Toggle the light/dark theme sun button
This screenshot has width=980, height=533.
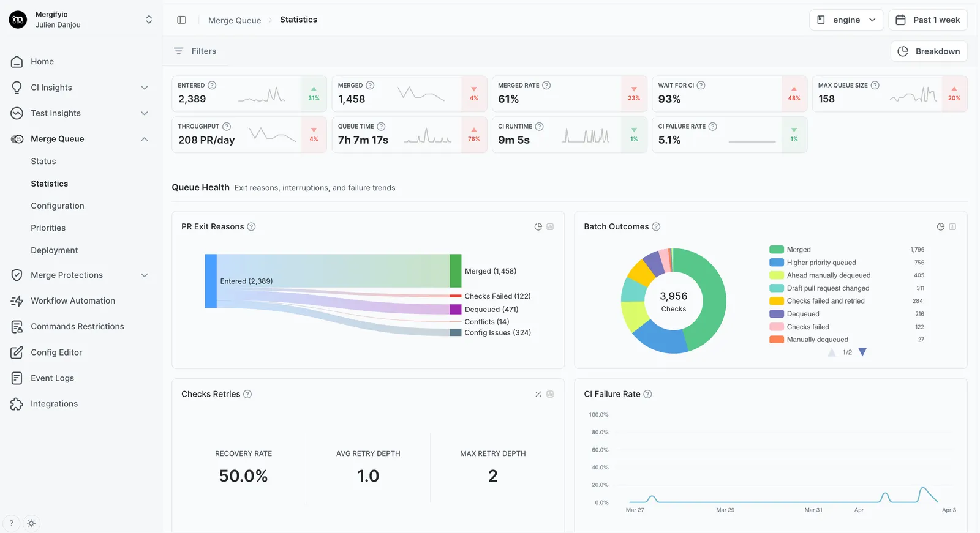point(31,523)
